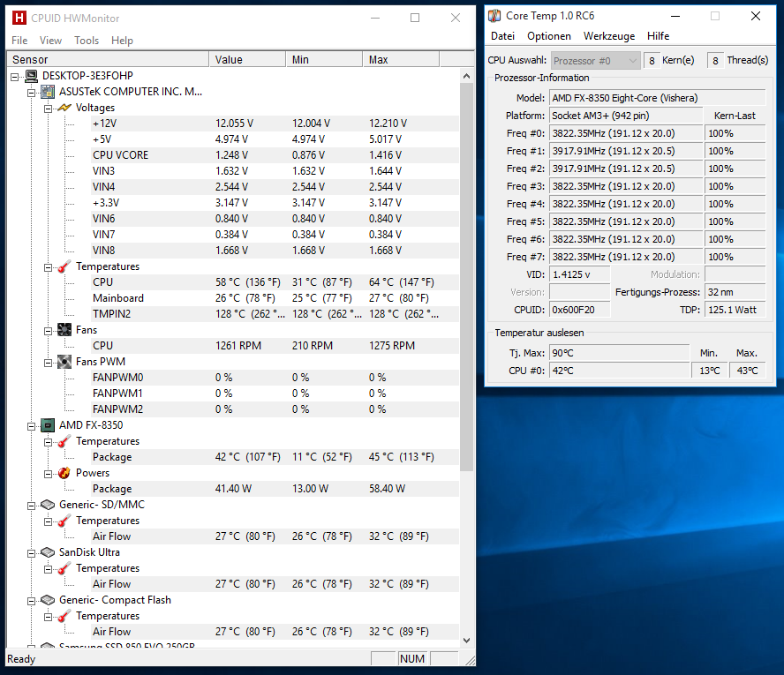Collapse the DESKTOP-3E3FOHP root node
Screen dimensions: 784x675
pos(15,77)
